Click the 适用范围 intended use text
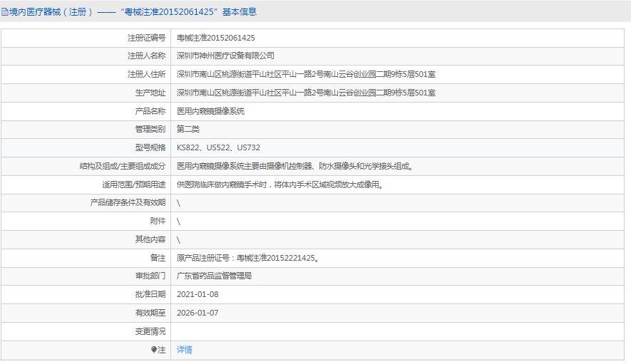Image resolution: width=631 pixels, height=364 pixels. click(280, 184)
